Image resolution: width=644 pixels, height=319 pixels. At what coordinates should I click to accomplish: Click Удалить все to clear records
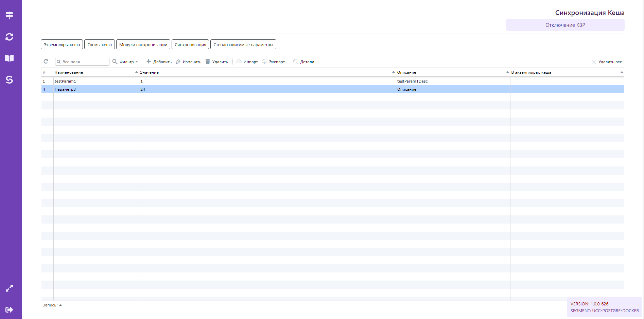[x=607, y=62]
